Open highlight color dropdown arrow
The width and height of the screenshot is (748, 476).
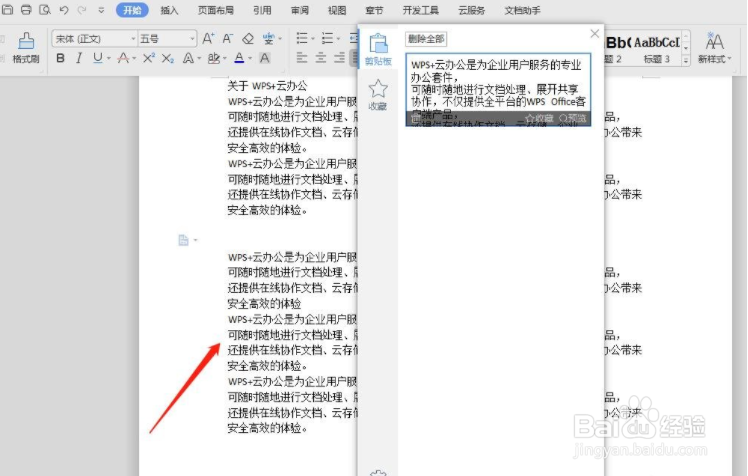225,59
